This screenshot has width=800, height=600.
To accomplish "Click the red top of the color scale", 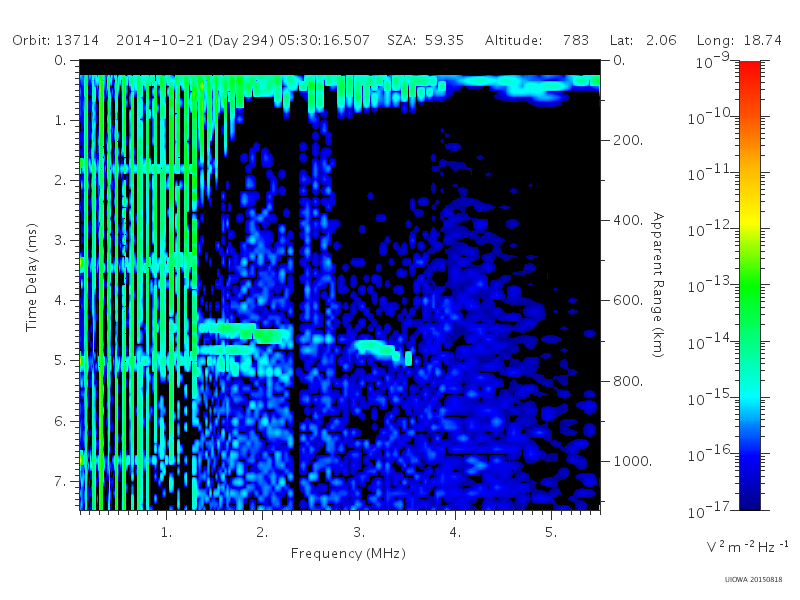I will click(750, 69).
